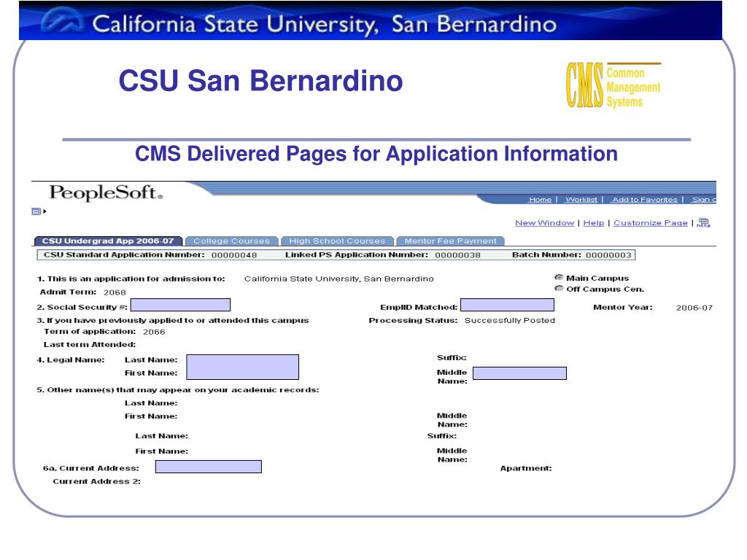Image resolution: width=747 pixels, height=560 pixels.
Task: Click linked PS application number 00000038
Action: [x=457, y=255]
